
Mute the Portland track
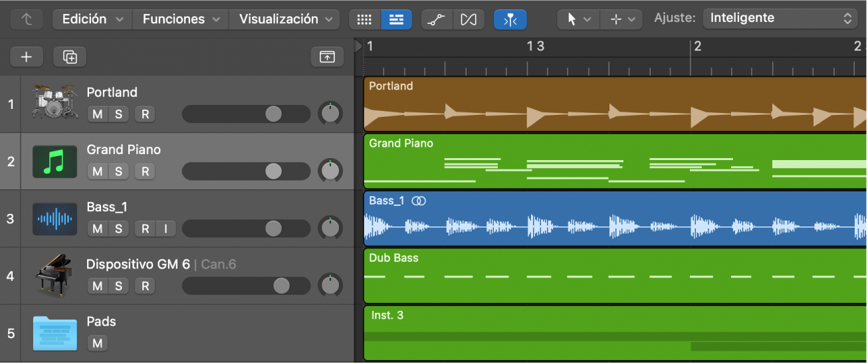98,114
